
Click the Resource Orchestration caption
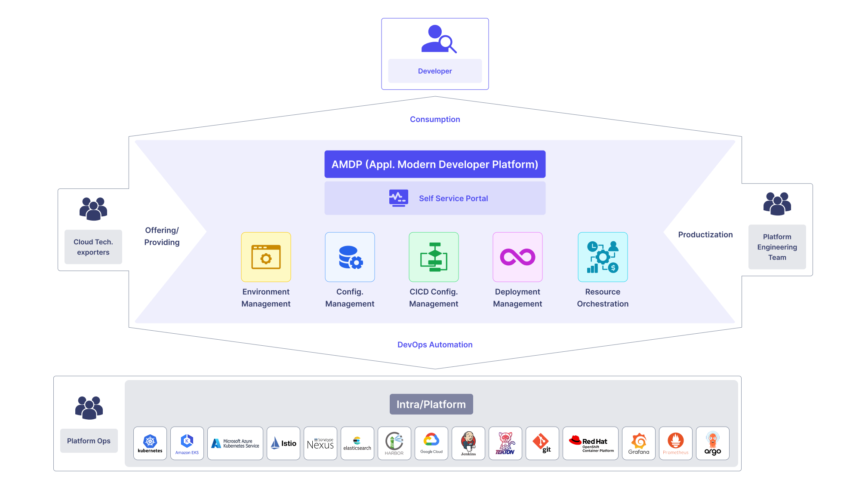(x=603, y=298)
